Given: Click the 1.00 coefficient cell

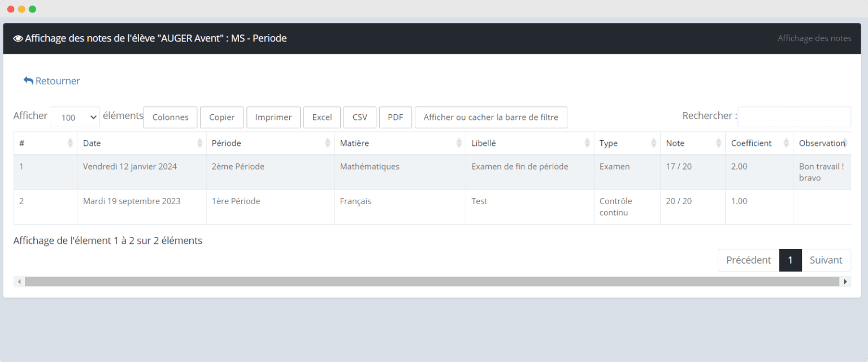Looking at the screenshot, I should tap(759, 207).
